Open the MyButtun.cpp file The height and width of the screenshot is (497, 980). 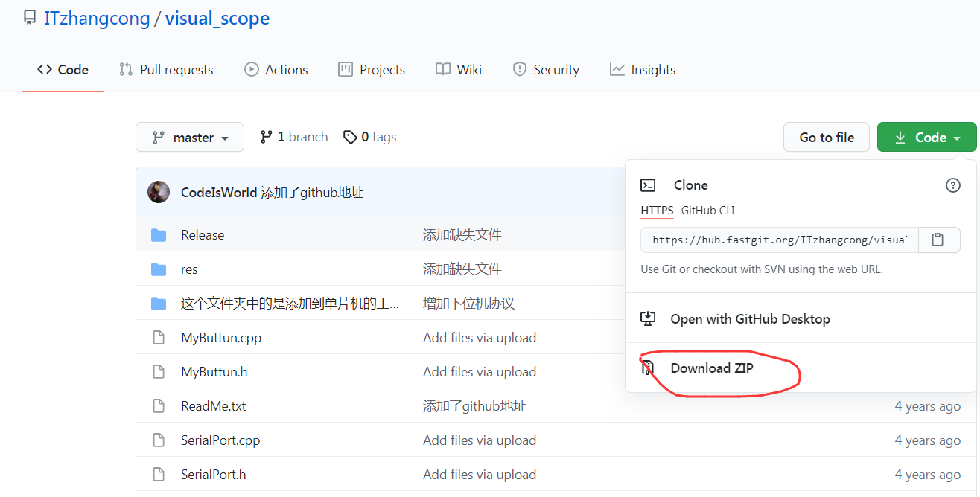[221, 338]
